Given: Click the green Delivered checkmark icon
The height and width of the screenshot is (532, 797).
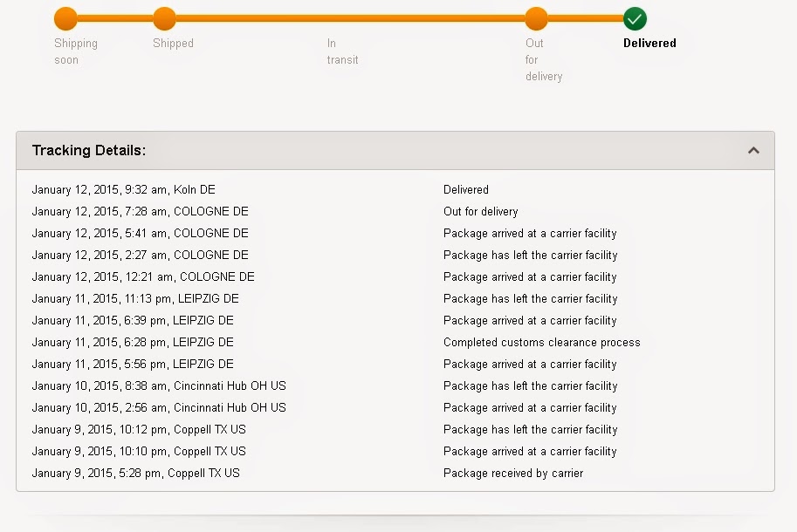Looking at the screenshot, I should (635, 18).
